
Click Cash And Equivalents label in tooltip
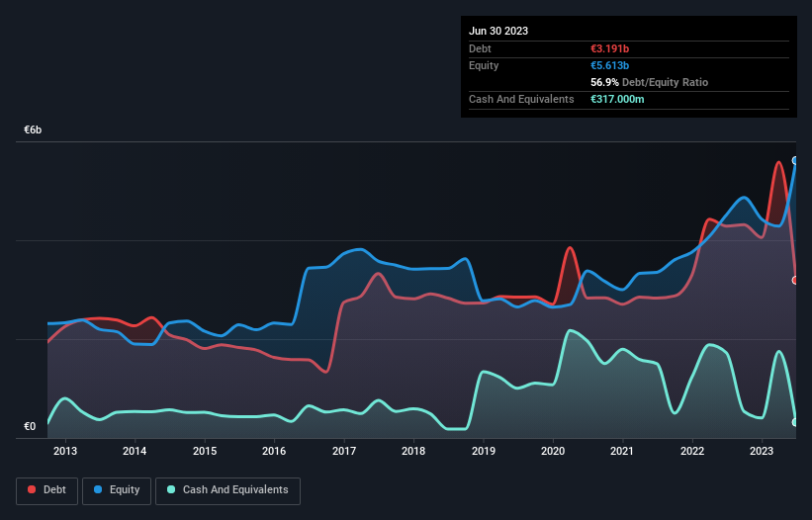(x=521, y=99)
